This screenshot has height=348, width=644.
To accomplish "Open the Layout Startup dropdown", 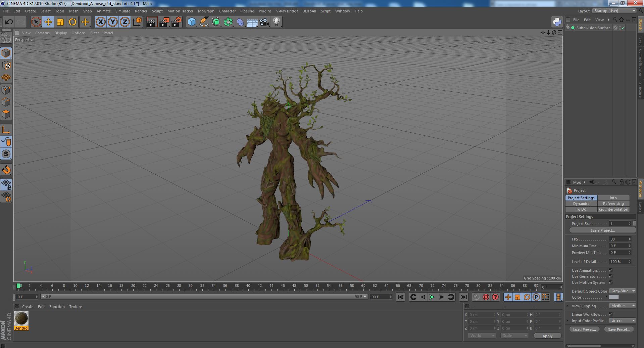I will [614, 11].
